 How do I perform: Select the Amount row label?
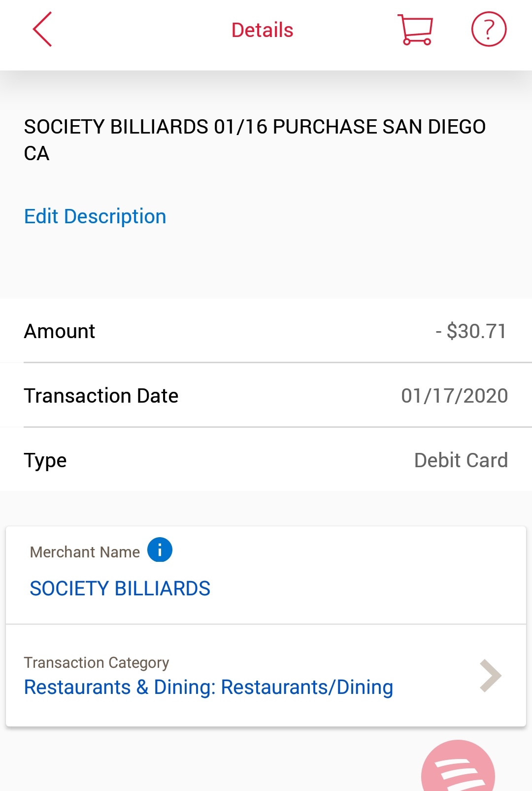(x=60, y=331)
